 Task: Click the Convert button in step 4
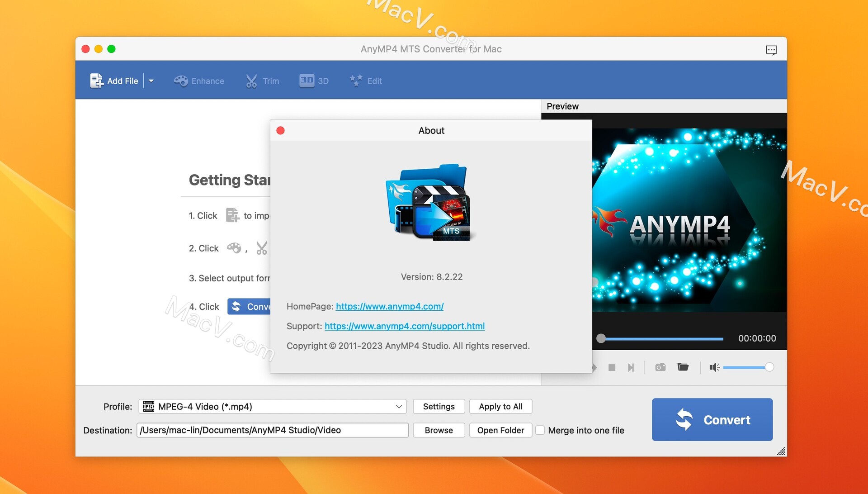pos(249,307)
